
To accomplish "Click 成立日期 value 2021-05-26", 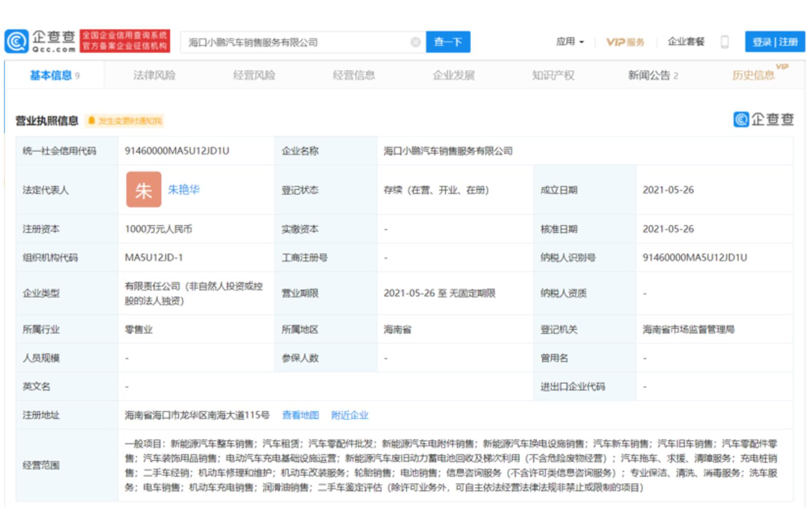I will point(668,190).
